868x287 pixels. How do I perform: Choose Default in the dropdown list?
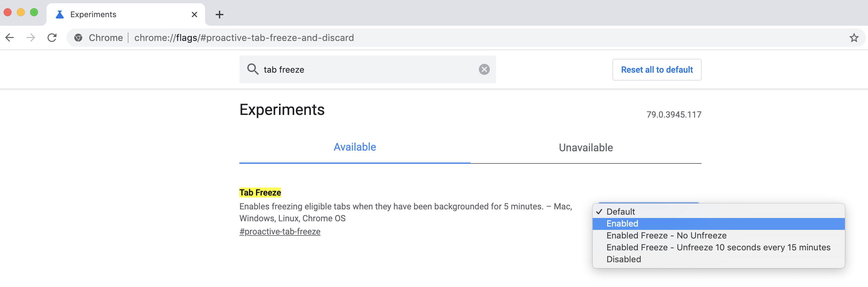[x=718, y=211]
